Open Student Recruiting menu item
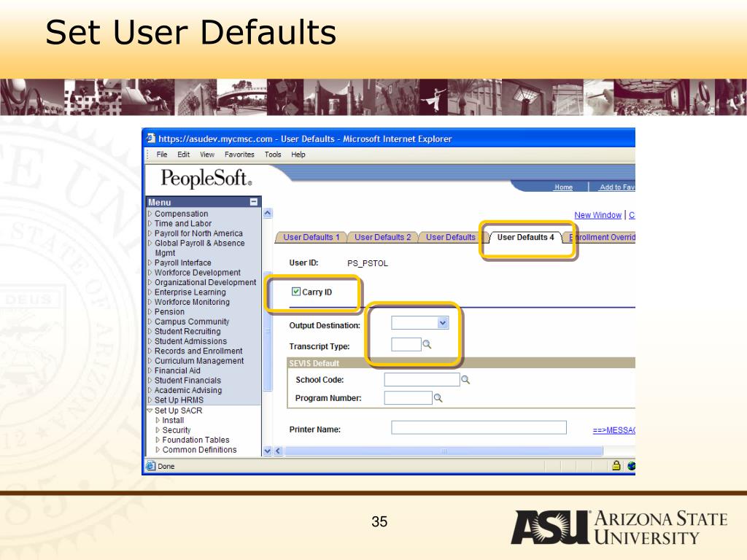 click(x=187, y=332)
